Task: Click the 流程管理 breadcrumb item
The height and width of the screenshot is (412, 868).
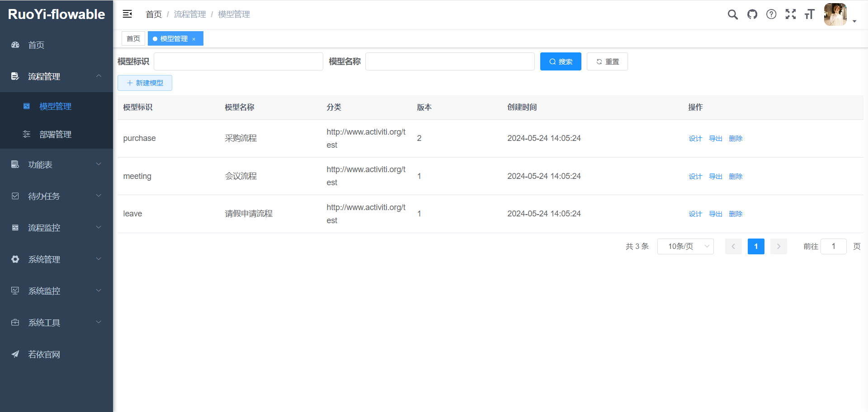Action: pos(190,14)
